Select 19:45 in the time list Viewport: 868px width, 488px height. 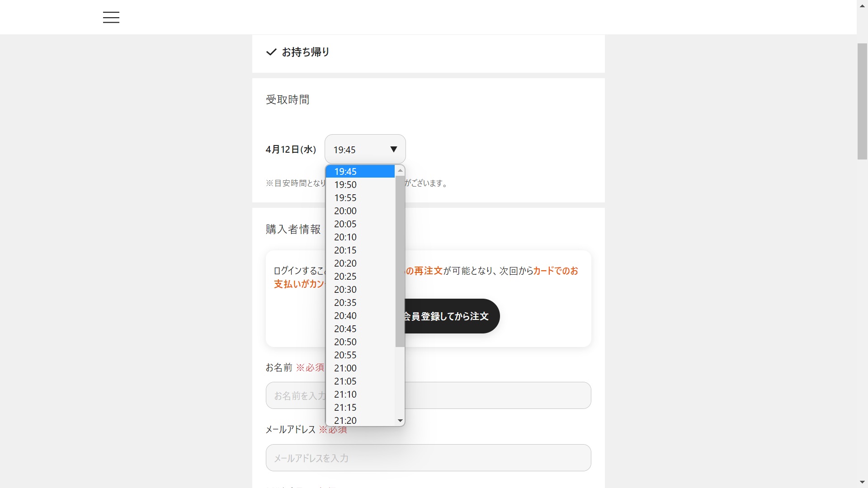[360, 171]
